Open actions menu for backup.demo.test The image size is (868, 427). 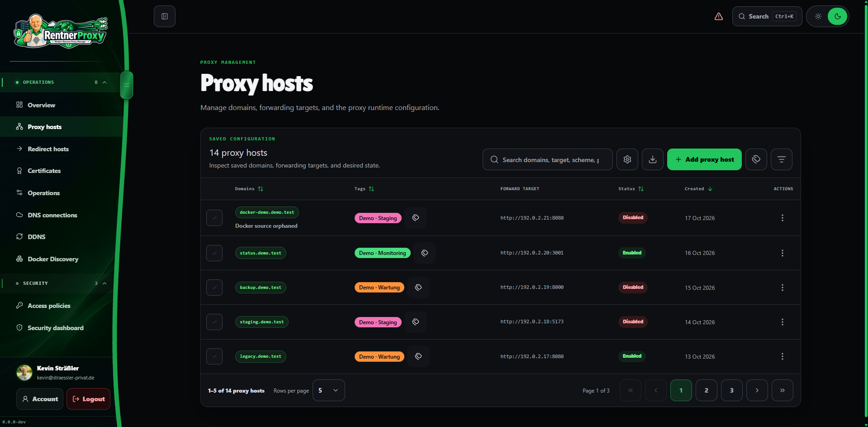783,288
